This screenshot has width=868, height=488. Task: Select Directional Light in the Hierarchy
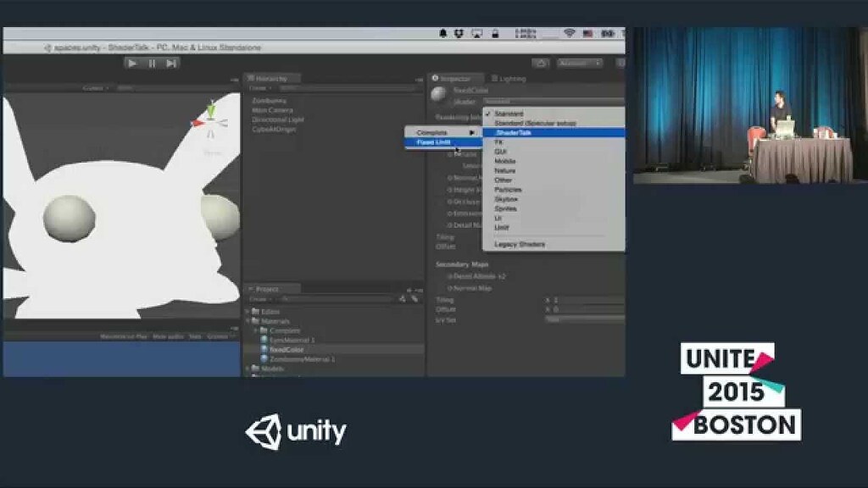point(278,119)
